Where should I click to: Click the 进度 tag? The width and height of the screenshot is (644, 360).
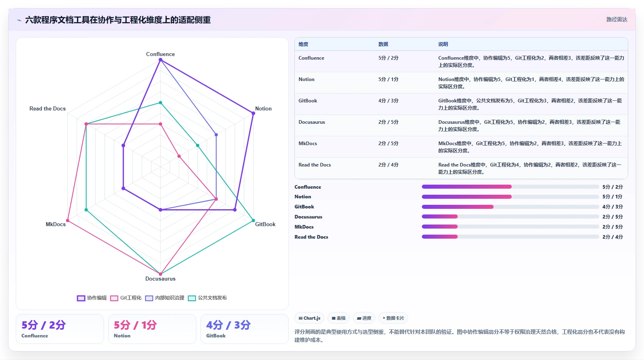(364, 318)
